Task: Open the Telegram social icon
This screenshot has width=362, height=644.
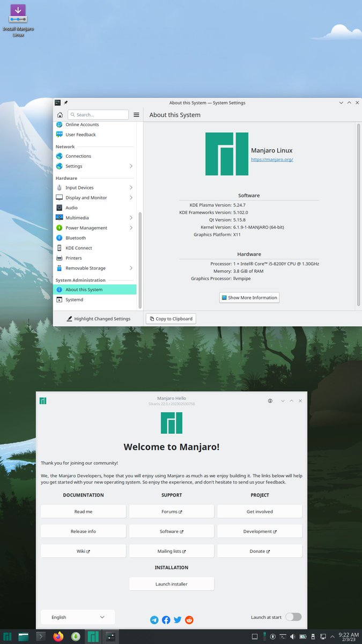Action: (154, 620)
